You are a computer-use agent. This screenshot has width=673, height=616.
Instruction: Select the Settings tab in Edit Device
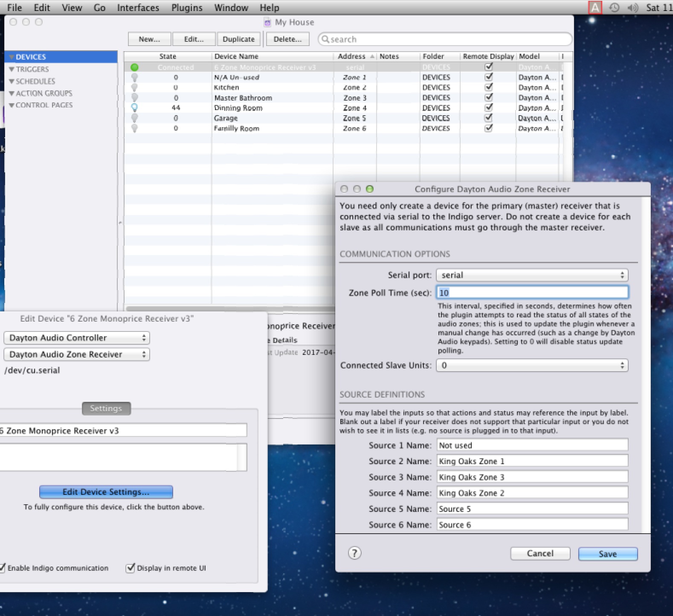(x=106, y=408)
